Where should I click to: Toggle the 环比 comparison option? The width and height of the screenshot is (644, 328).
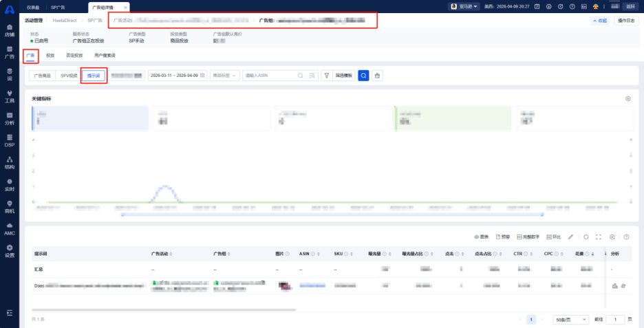pyautogui.click(x=554, y=237)
